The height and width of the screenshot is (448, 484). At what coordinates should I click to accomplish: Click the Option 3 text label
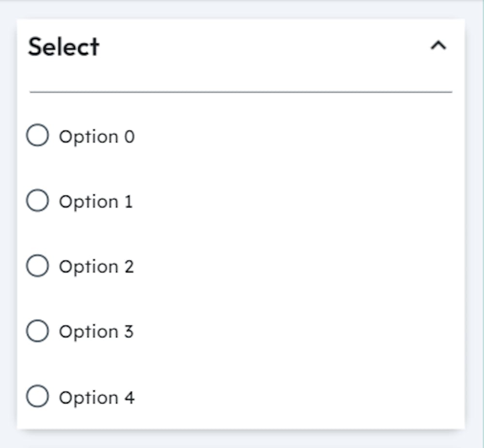(x=97, y=332)
